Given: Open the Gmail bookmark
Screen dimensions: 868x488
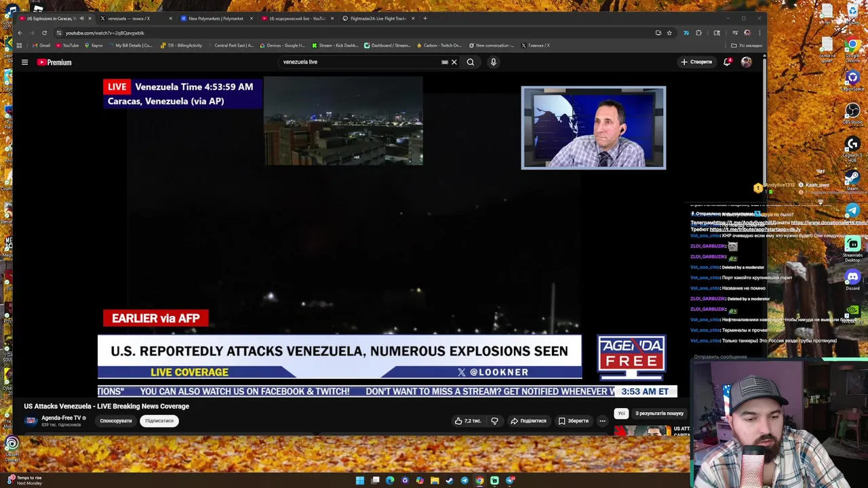Looking at the screenshot, I should pyautogui.click(x=41, y=45).
